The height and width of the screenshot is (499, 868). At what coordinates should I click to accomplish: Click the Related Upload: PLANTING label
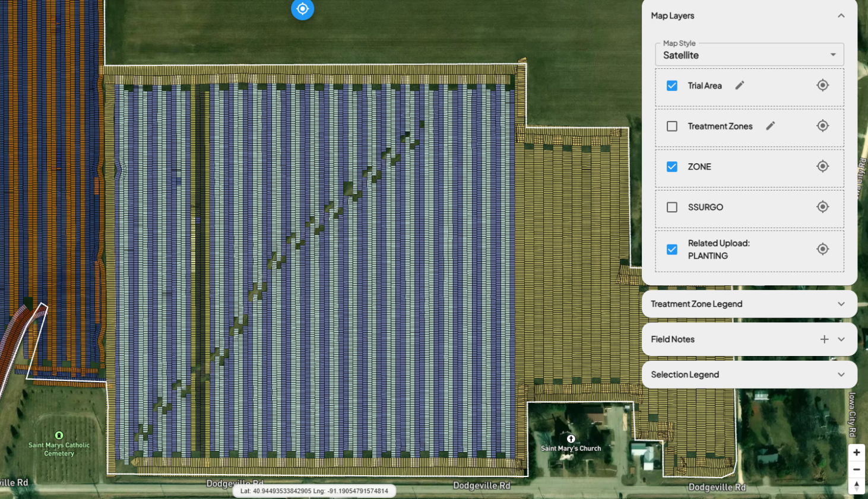click(718, 249)
